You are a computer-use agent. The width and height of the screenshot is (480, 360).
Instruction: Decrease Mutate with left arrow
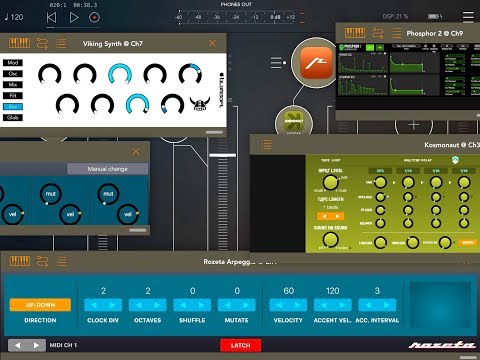(227, 305)
